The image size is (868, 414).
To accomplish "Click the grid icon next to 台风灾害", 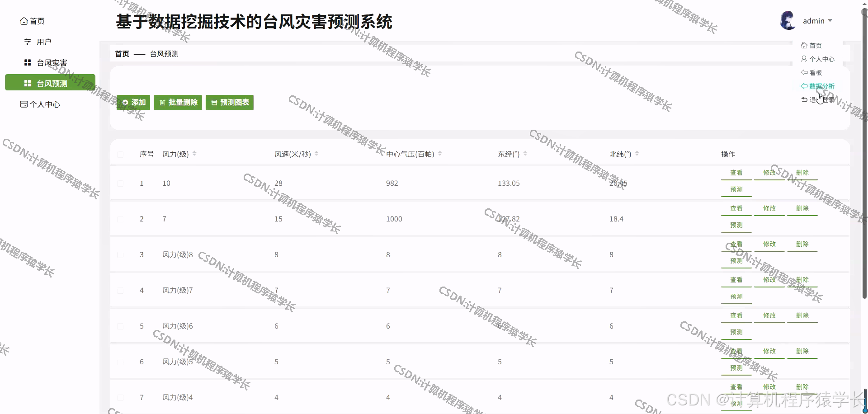I will [28, 63].
